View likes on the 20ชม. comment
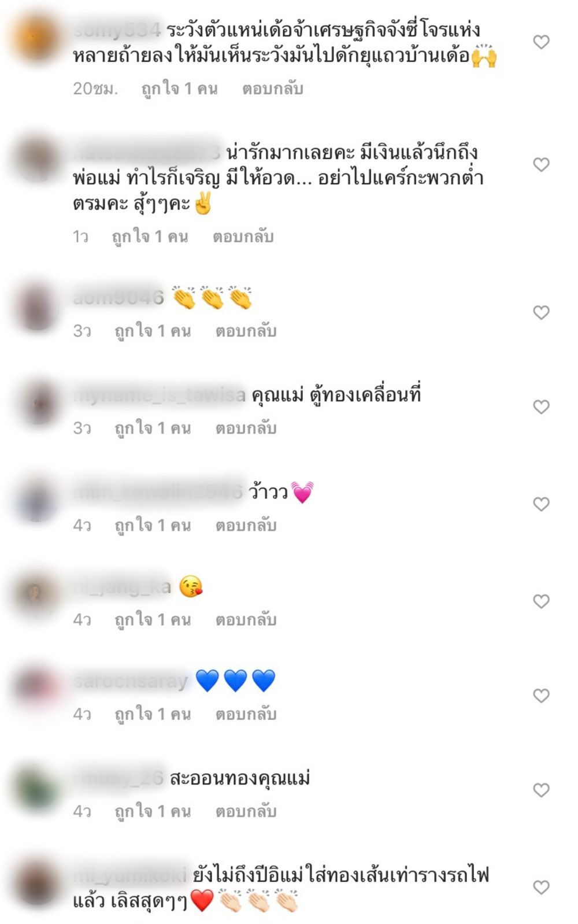Viewport: 578px width, 924px height. (x=180, y=88)
